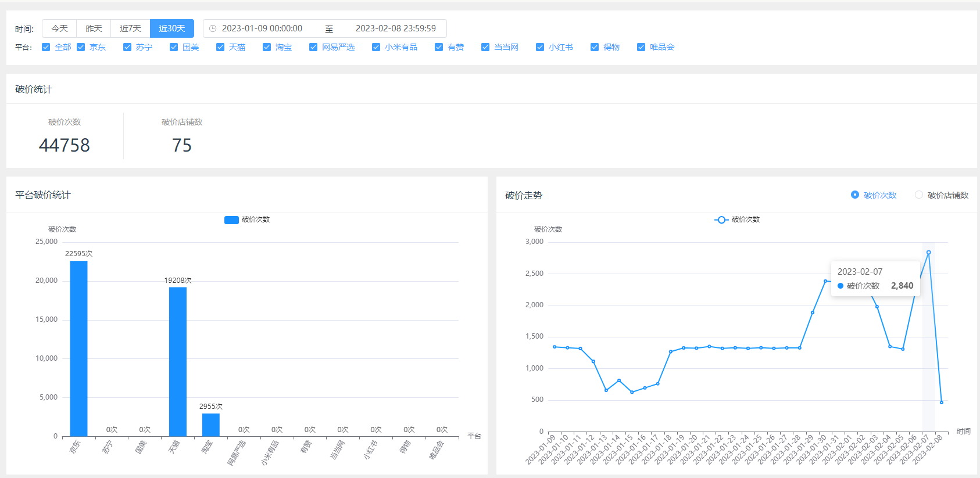Click the 平台破价统计 chart title
980x478 pixels.
coord(43,195)
